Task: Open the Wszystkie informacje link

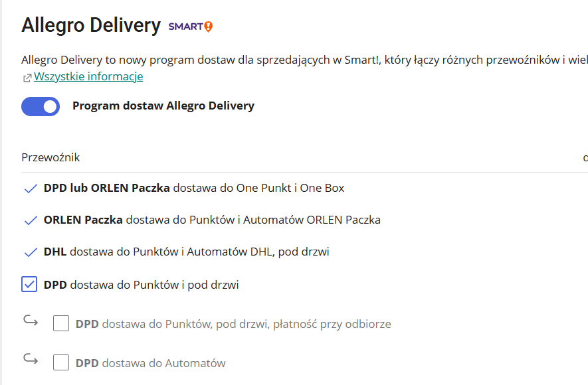Action: click(x=88, y=76)
